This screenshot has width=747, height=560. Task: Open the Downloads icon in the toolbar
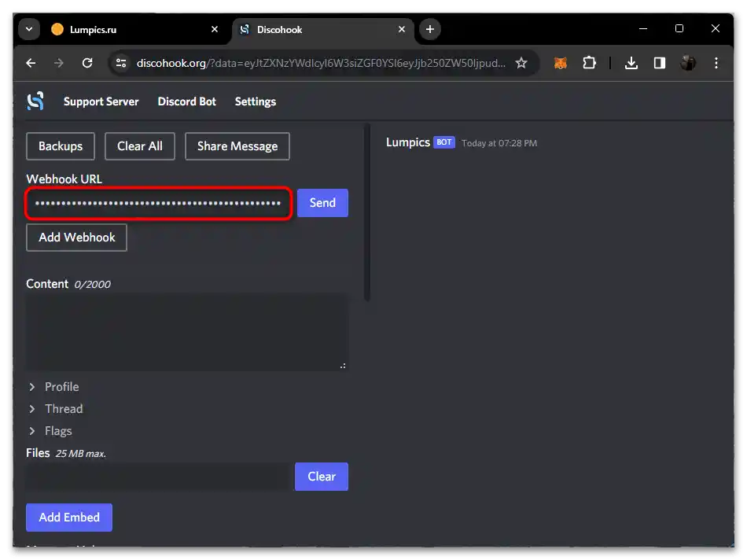coord(631,63)
